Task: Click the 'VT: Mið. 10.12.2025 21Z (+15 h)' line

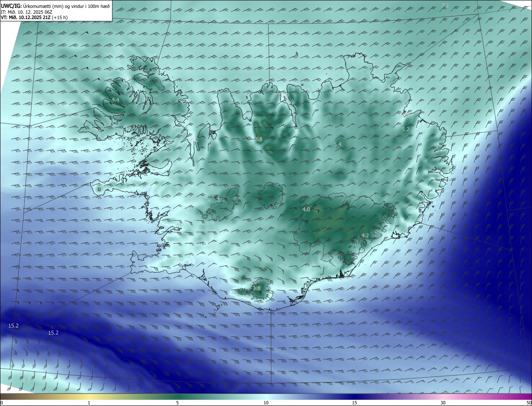Action: point(34,17)
